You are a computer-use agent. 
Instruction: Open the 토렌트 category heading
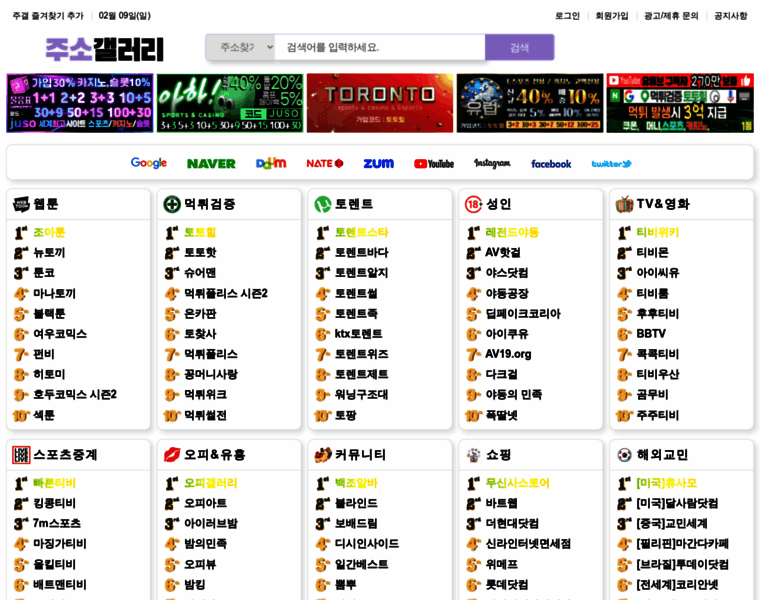coord(354,204)
